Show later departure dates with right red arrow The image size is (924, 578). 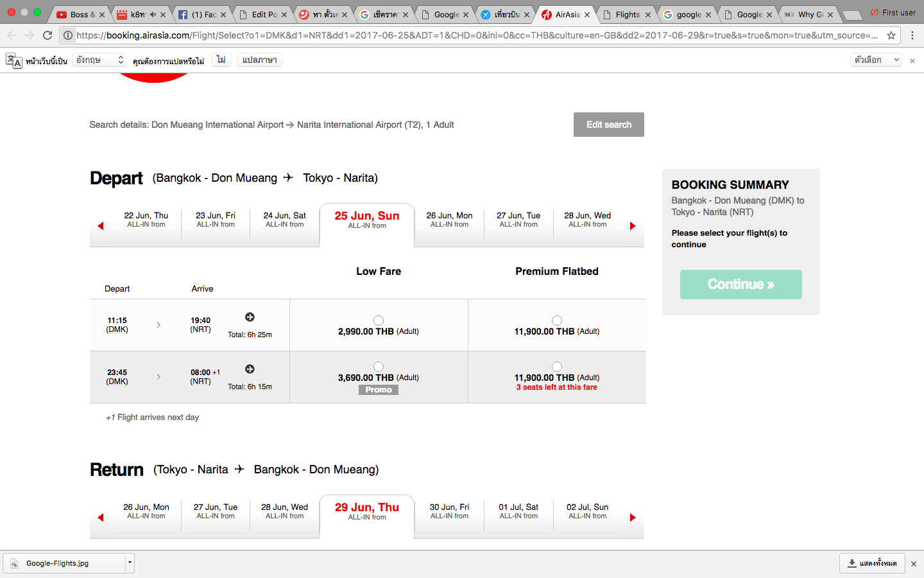point(633,225)
